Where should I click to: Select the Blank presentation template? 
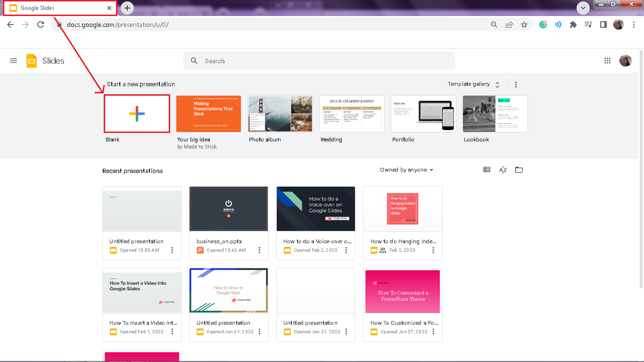[x=137, y=114]
